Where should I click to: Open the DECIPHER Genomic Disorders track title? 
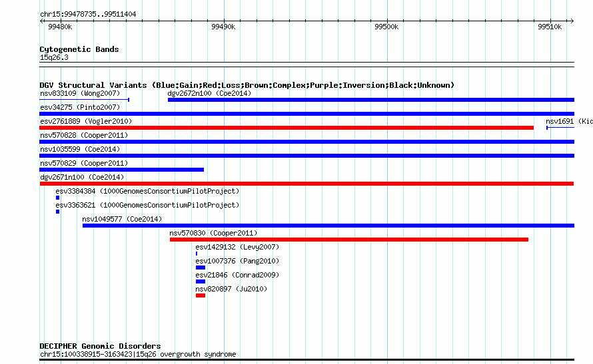100,346
